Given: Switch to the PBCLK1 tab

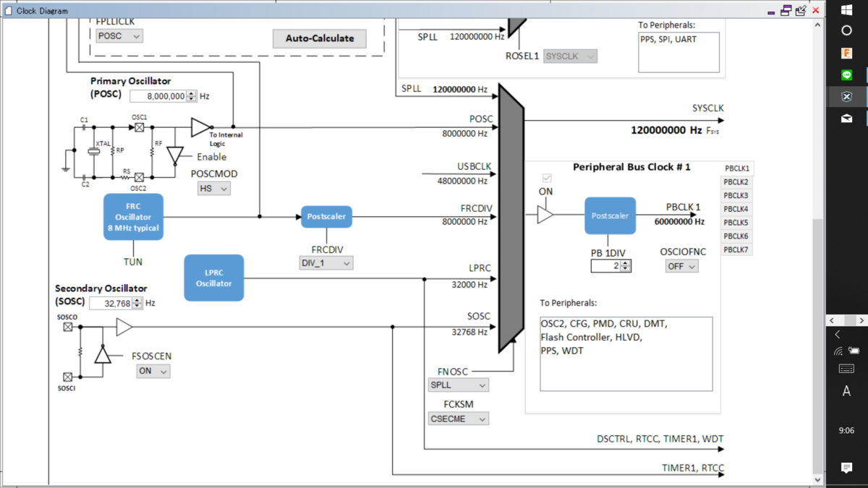Looking at the screenshot, I should tap(737, 168).
